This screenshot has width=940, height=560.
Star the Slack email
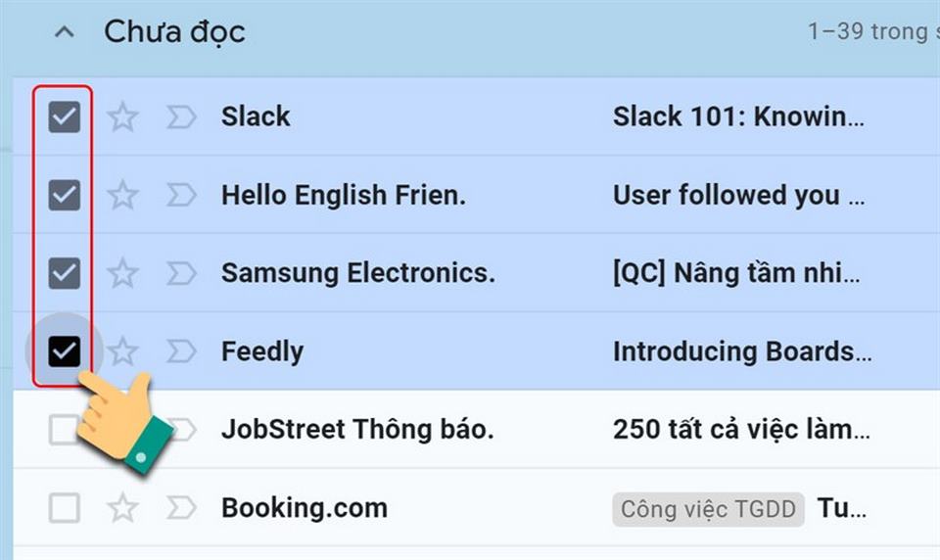[122, 117]
